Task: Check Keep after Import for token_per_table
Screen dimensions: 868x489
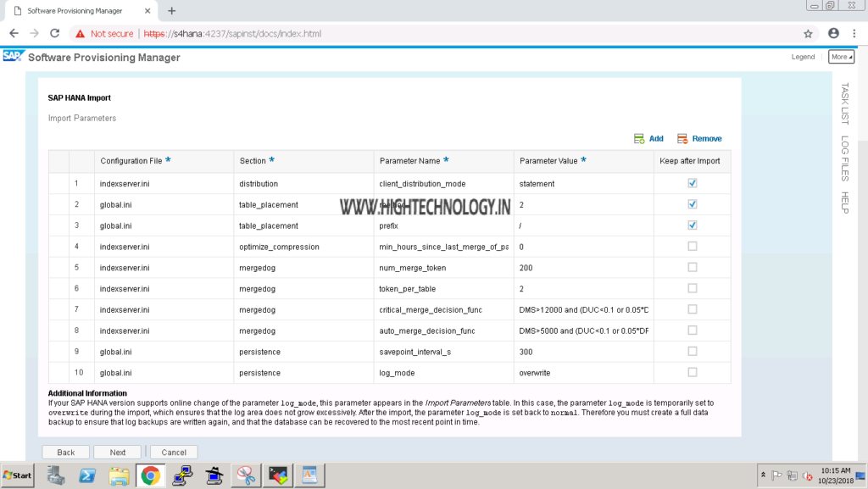Action: pyautogui.click(x=692, y=288)
